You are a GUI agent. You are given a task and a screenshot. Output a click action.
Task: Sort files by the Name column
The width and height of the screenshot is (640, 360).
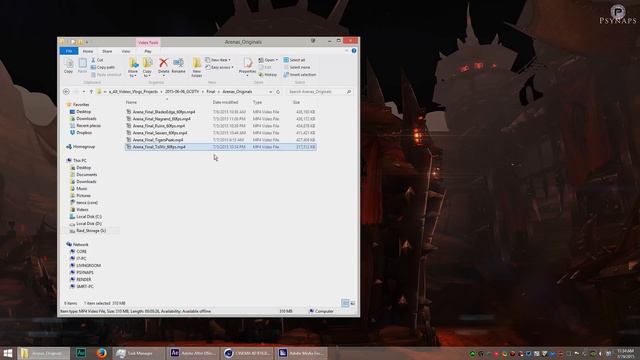point(131,102)
